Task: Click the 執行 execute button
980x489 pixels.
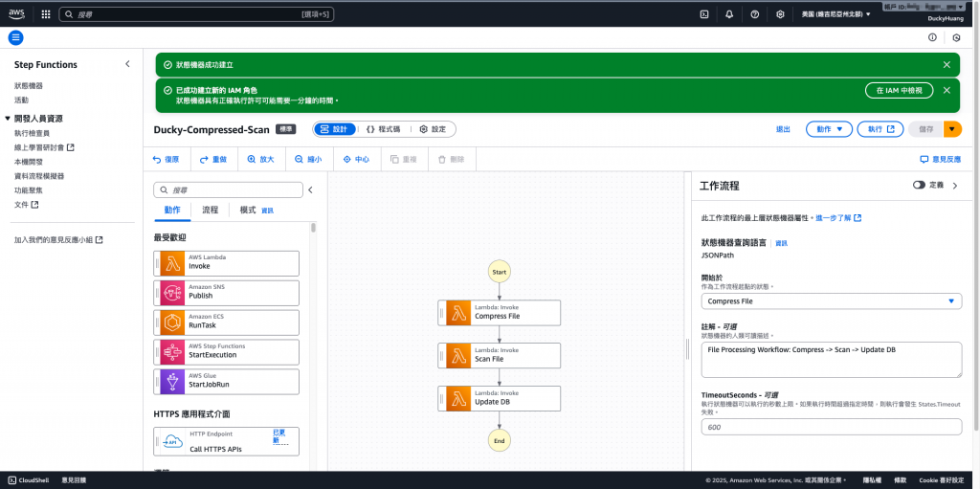Action: (x=880, y=129)
